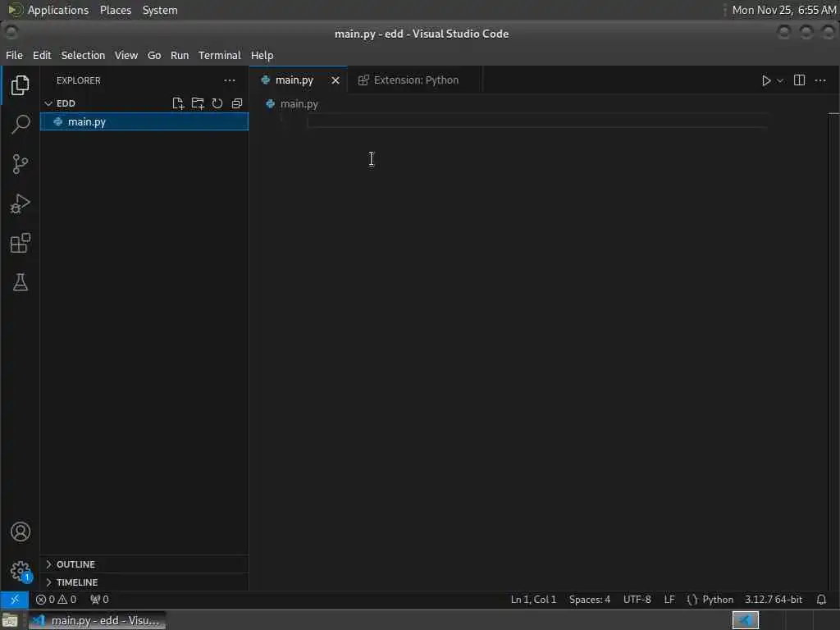This screenshot has width=840, height=630.
Task: Open the Help menu
Action: click(262, 55)
